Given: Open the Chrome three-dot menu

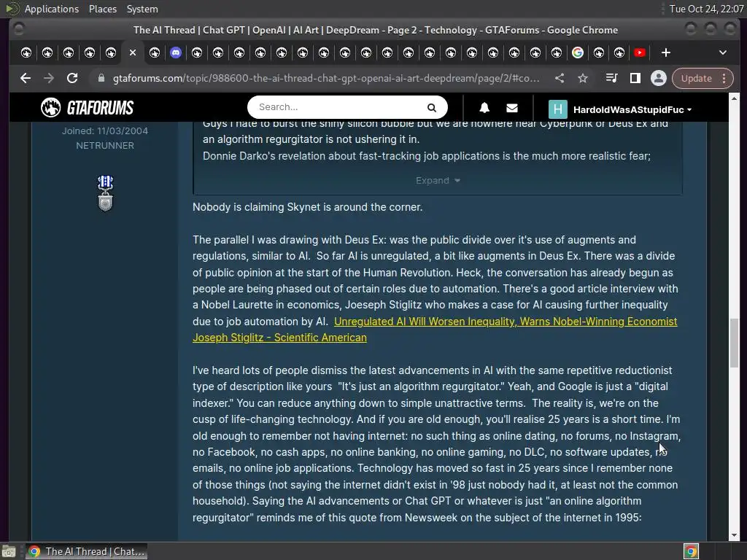Looking at the screenshot, I should tap(724, 78).
